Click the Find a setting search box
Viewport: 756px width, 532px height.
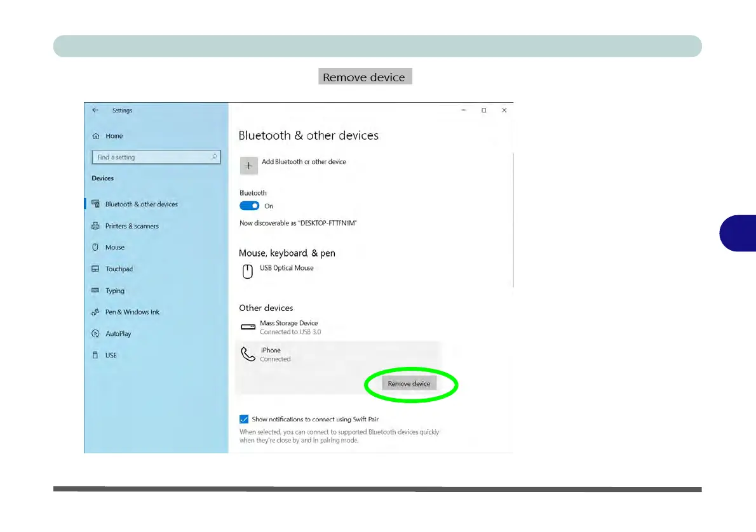click(x=156, y=157)
